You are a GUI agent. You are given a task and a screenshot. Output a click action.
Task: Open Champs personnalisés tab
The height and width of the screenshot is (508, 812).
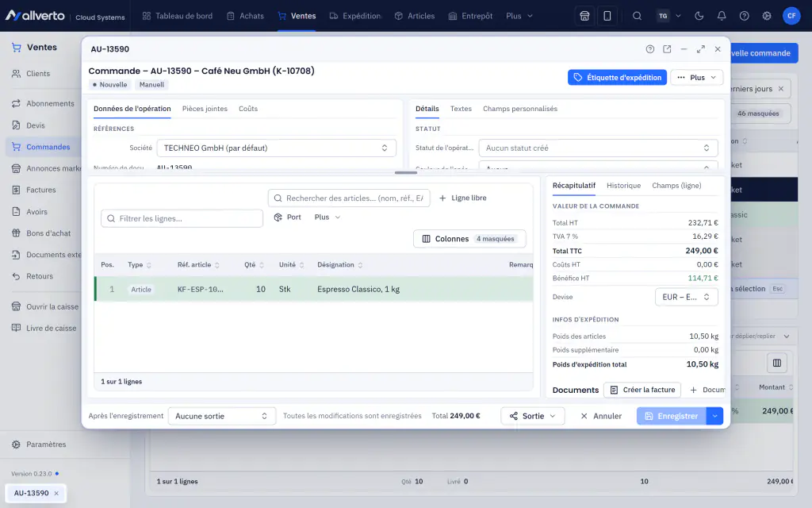pos(520,109)
